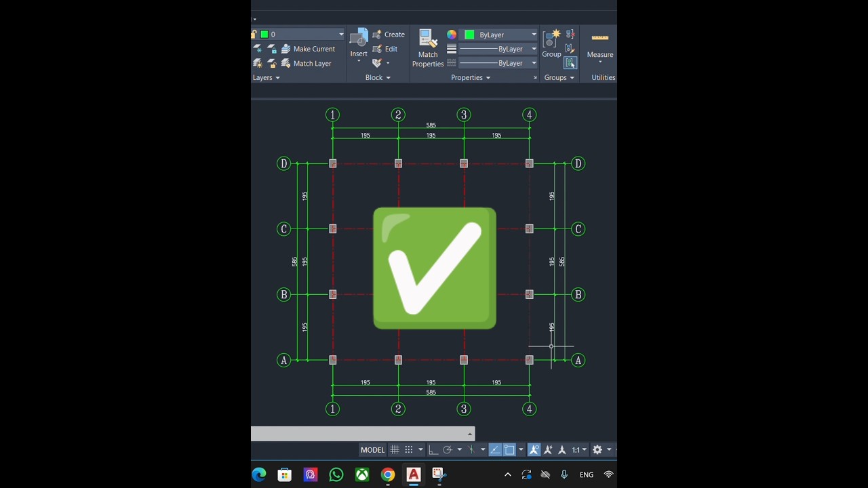This screenshot has width=868, height=488.
Task: Toggle drawing grid display
Action: tap(395, 449)
